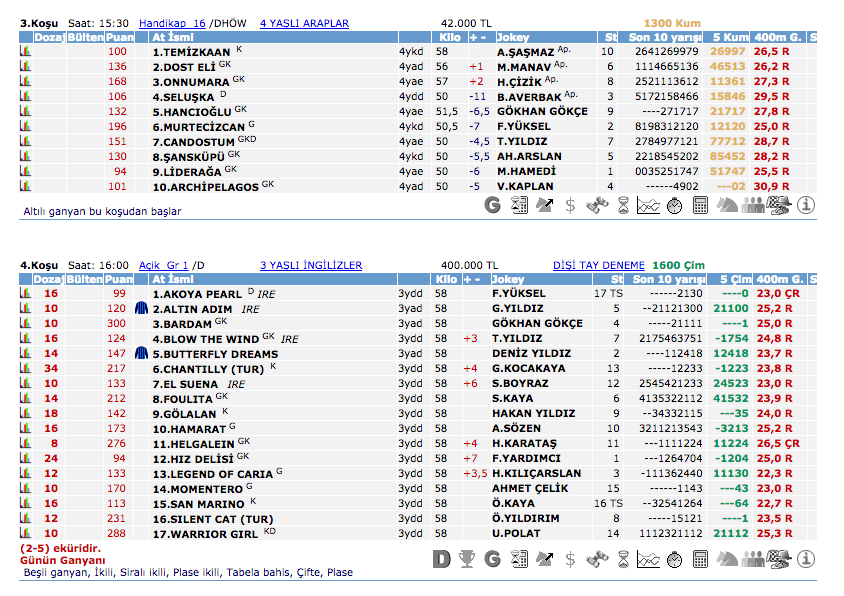Click the '3 YAŞLI İNGİLİZLER' link
The width and height of the screenshot is (844, 596).
311,265
